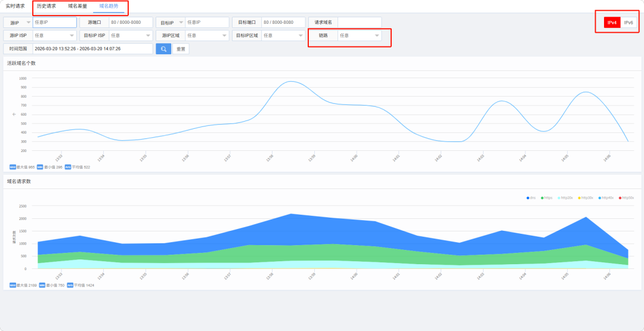Switch to IPv4 mode
The height and width of the screenshot is (331, 644).
pos(612,23)
